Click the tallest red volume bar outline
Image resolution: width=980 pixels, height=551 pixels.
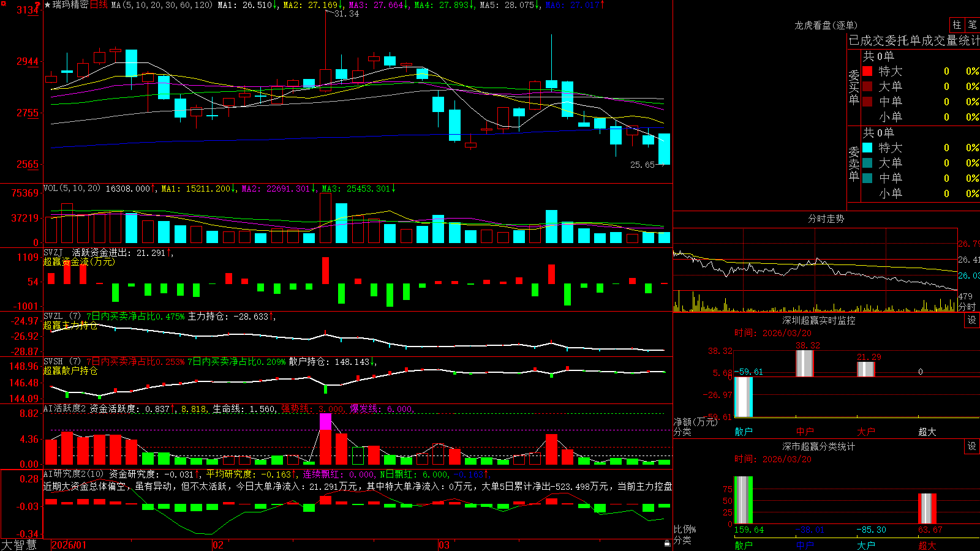(325, 218)
